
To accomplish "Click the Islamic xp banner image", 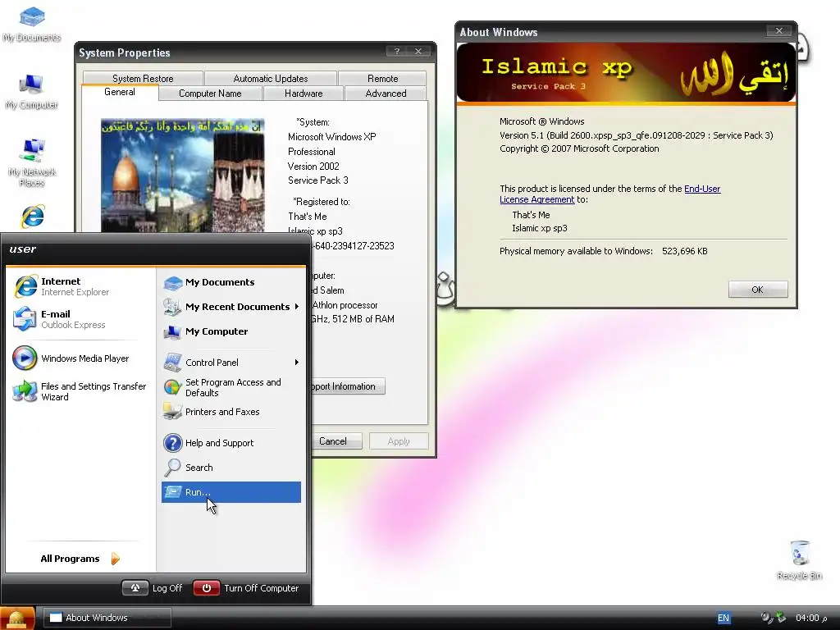I will pos(626,73).
